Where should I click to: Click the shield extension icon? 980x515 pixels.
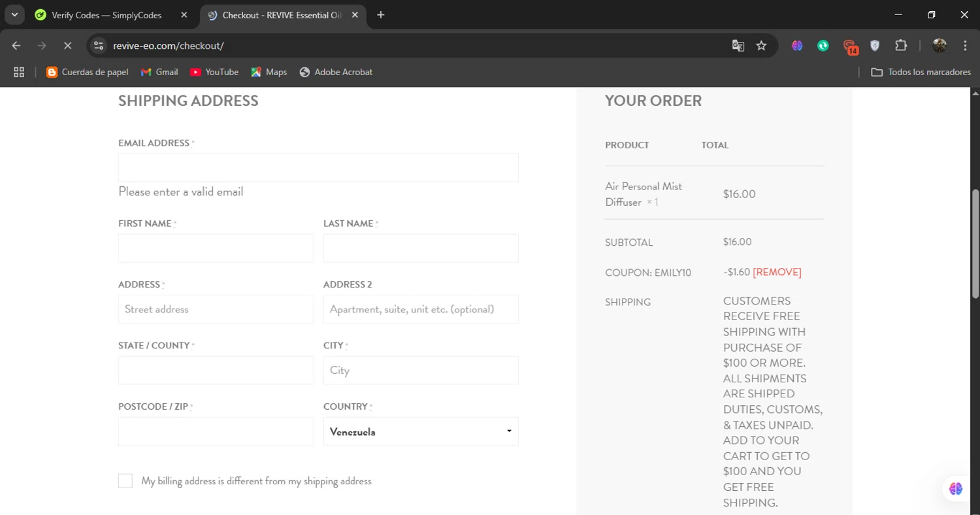pos(875,46)
